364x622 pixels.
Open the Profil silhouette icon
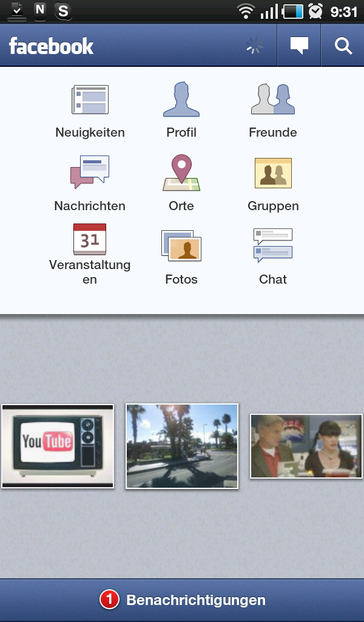click(181, 99)
